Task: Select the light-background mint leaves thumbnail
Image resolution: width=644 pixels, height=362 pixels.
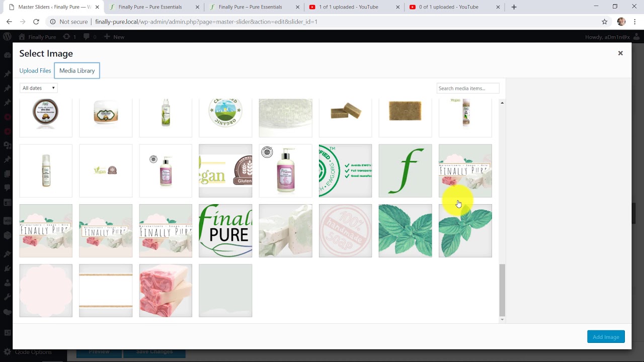Action: point(405,231)
